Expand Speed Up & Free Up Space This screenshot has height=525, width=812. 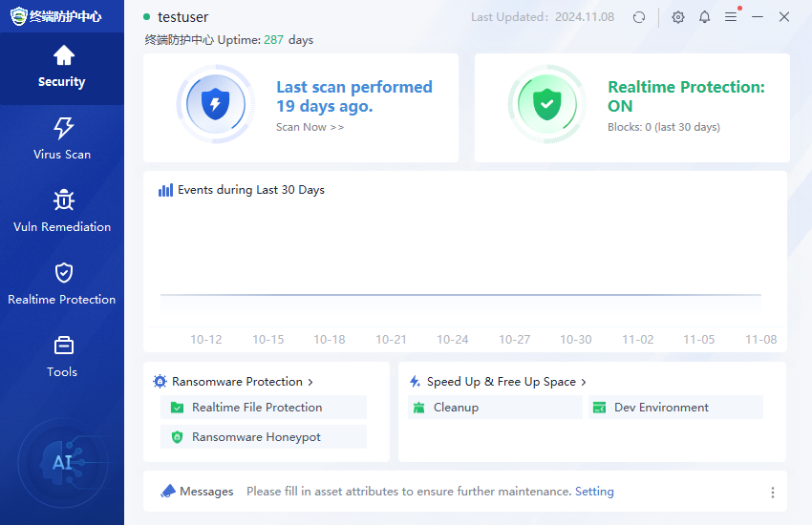tap(584, 382)
